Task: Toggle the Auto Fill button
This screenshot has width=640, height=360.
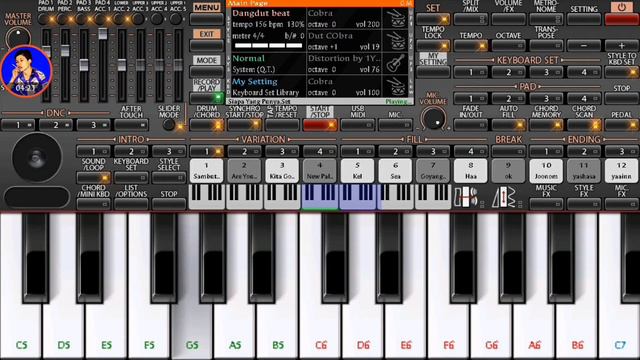Action: (x=509, y=124)
